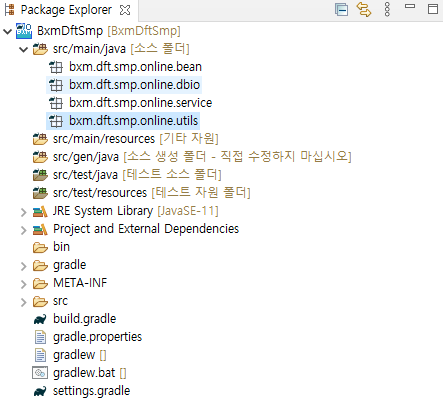Click the package icon for bxm.dft.smp.online.utils
The height and width of the screenshot is (418, 443).
point(56,121)
